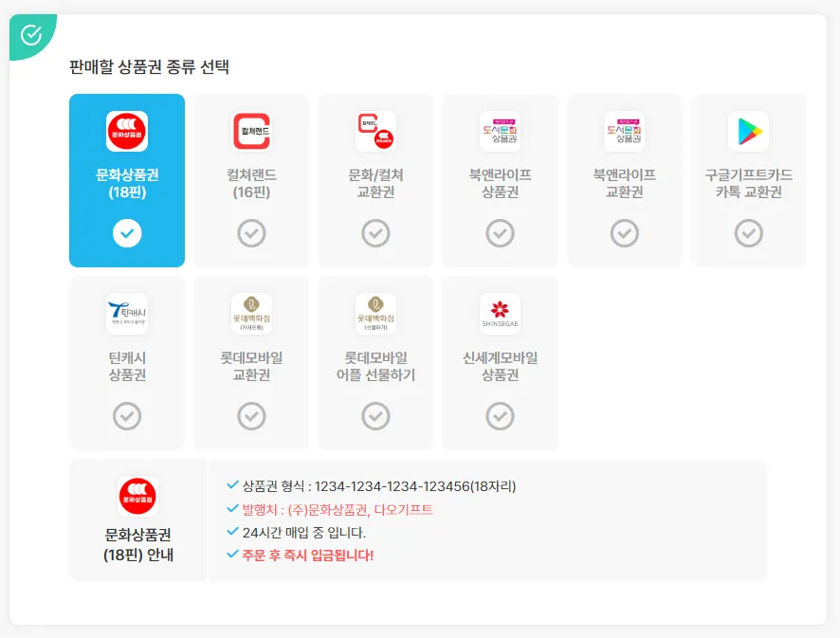This screenshot has height=638, width=840.
Task: Check the circle under 신세계모바일 상품권
Action: (500, 415)
